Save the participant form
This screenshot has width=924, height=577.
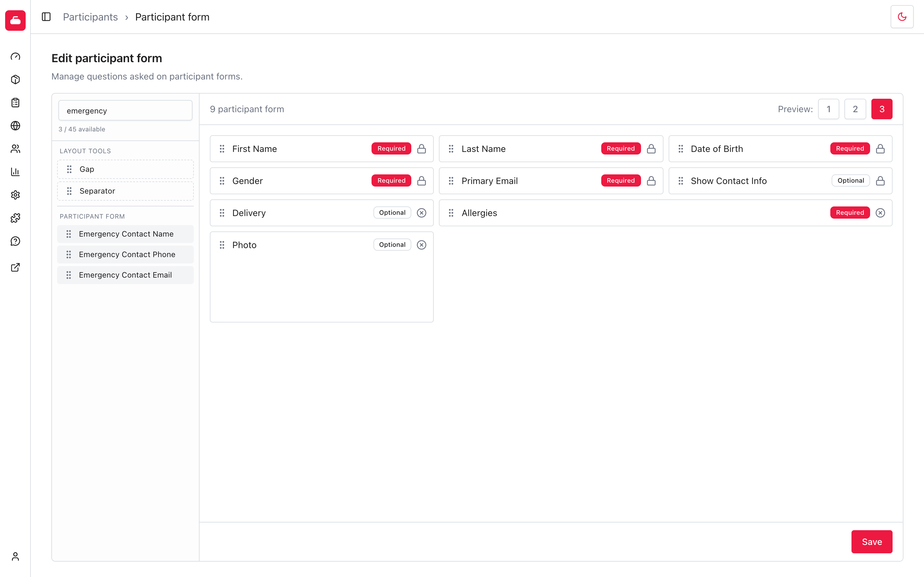pyautogui.click(x=872, y=541)
